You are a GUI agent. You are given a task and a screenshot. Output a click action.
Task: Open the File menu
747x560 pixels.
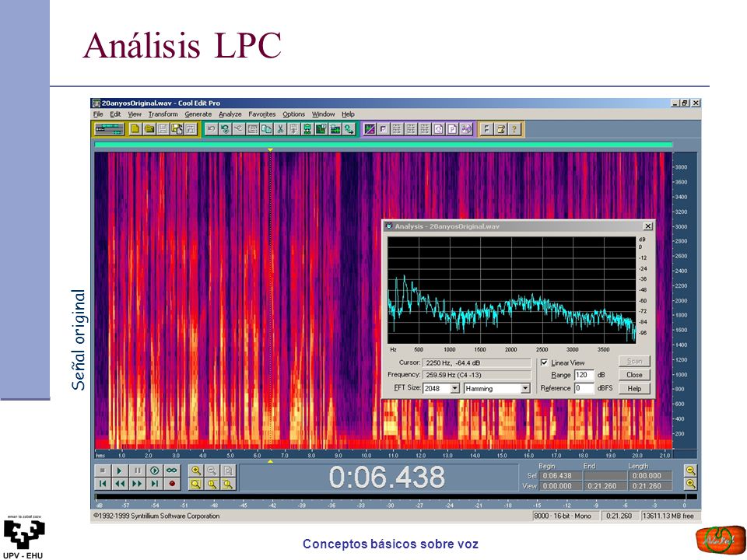(98, 114)
